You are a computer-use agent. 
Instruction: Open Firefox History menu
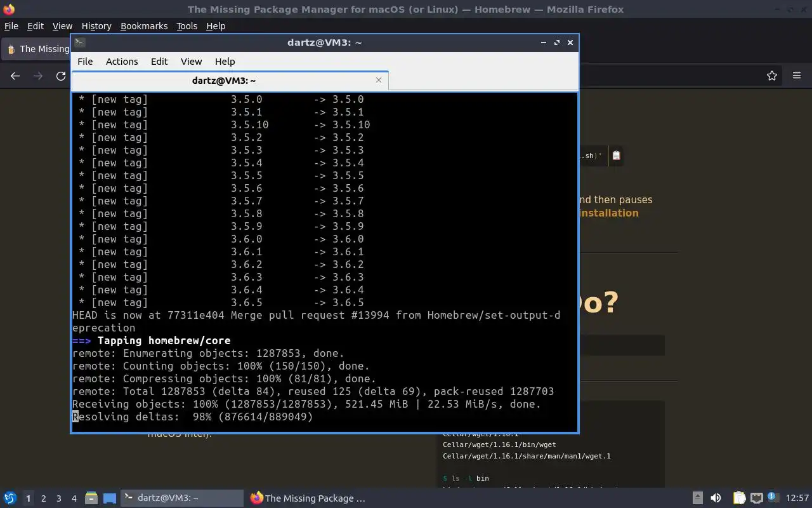pyautogui.click(x=96, y=26)
